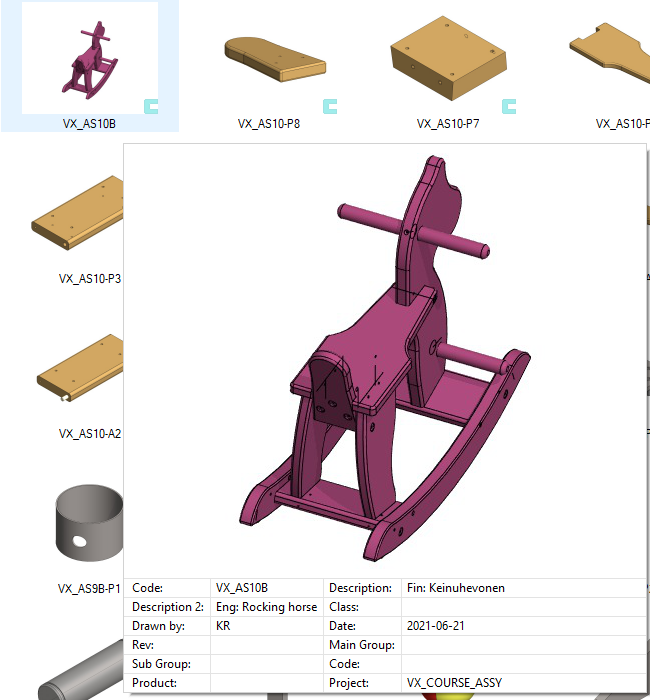Select the VX_AS10B rocking horse thumbnail
Screen dimensions: 650x700
tap(90, 58)
